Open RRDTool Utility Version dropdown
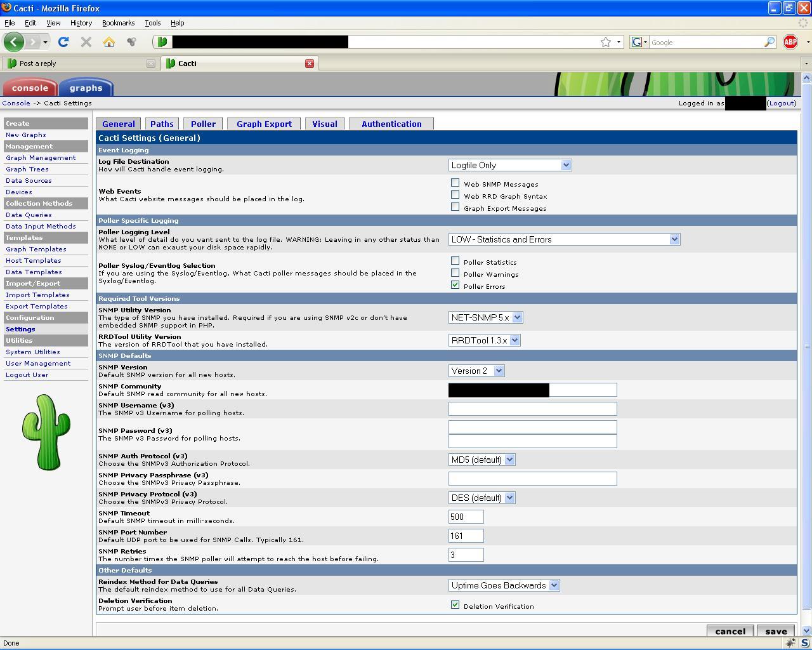Image resolution: width=812 pixels, height=650 pixels. point(484,340)
